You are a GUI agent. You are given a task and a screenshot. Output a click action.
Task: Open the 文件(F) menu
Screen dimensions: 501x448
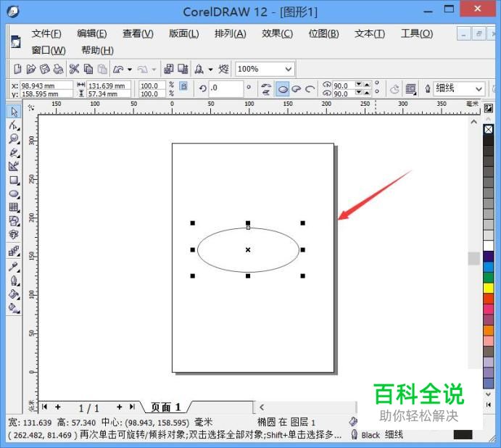point(46,33)
